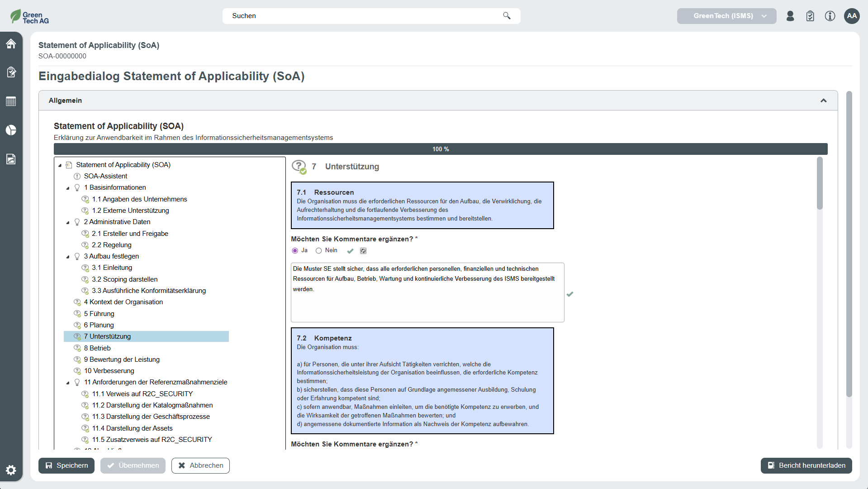Viewport: 868px width, 489px height.
Task: Collapse the Allgemein section
Action: [x=823, y=101]
